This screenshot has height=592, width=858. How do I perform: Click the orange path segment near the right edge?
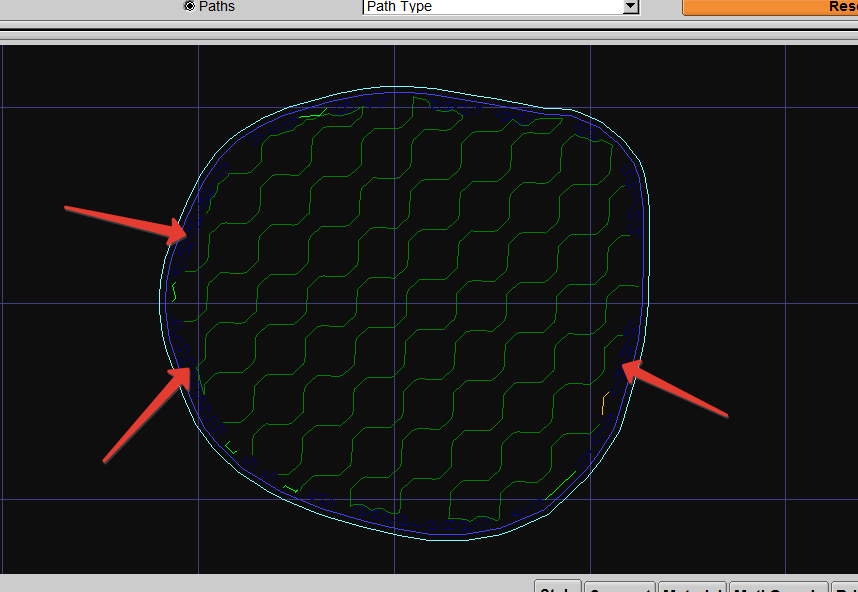[603, 405]
